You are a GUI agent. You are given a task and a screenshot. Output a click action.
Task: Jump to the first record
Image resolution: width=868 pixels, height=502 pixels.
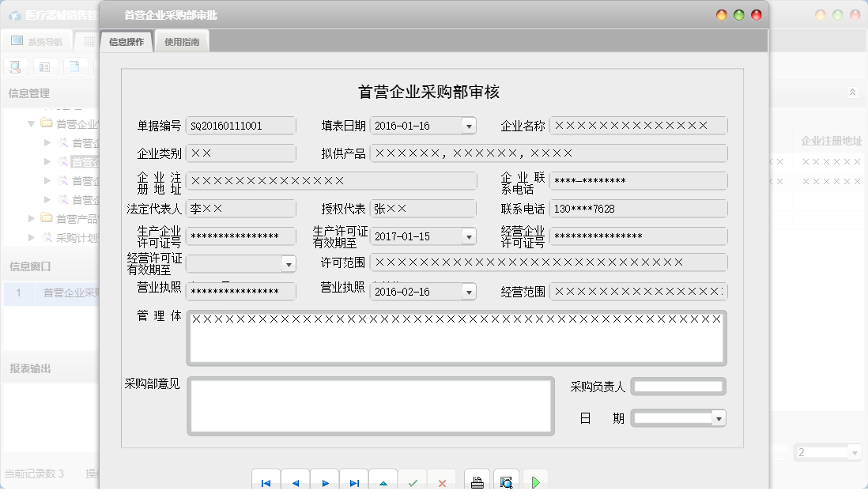click(x=266, y=480)
